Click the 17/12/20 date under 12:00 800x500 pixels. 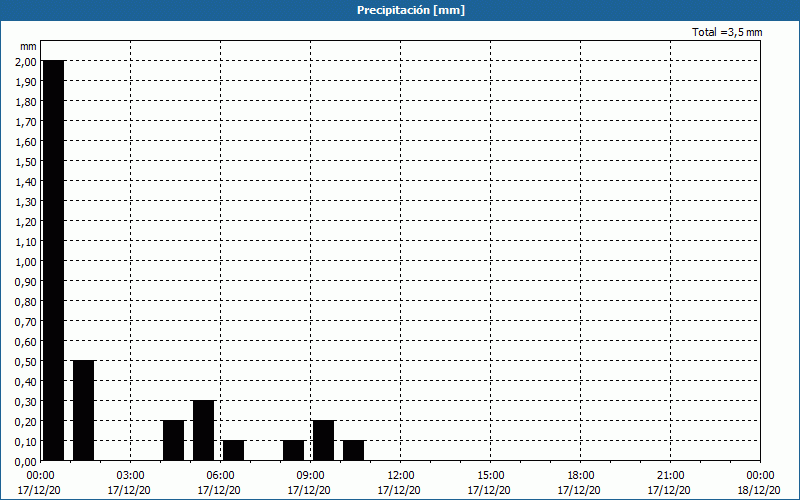coord(399,490)
